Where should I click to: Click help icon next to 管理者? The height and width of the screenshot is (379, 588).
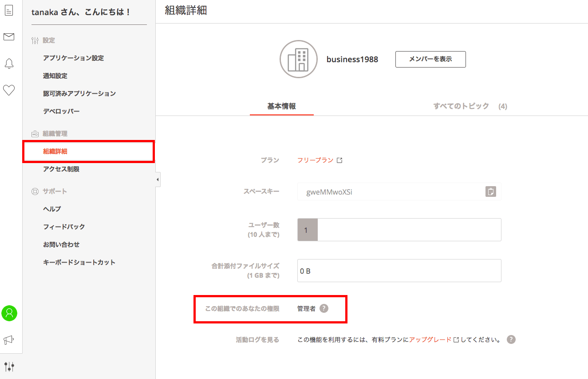[324, 308]
